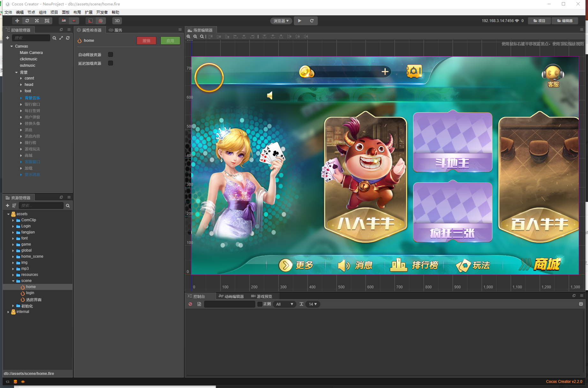Click the red 撤销 revert button
Screen dimensions: 588x388
146,41
